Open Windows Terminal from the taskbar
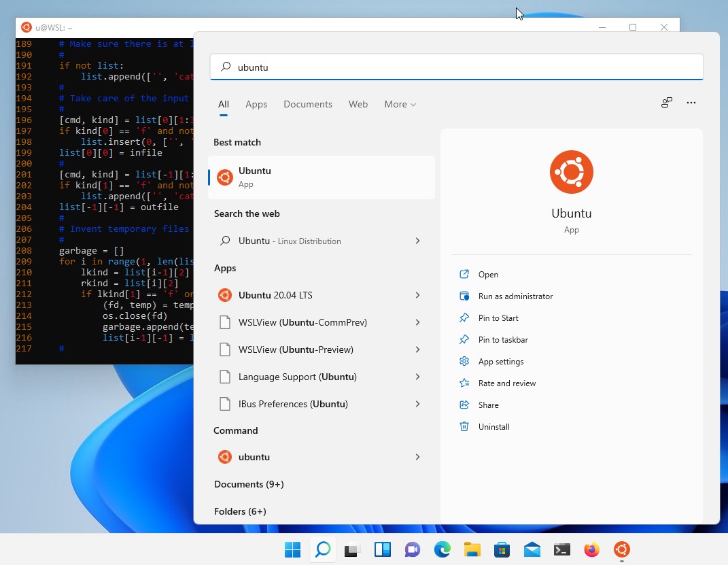 [x=561, y=549]
